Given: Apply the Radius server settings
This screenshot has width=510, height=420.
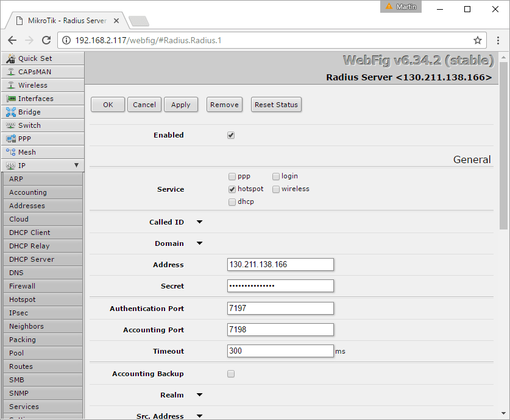Looking at the screenshot, I should [180, 104].
